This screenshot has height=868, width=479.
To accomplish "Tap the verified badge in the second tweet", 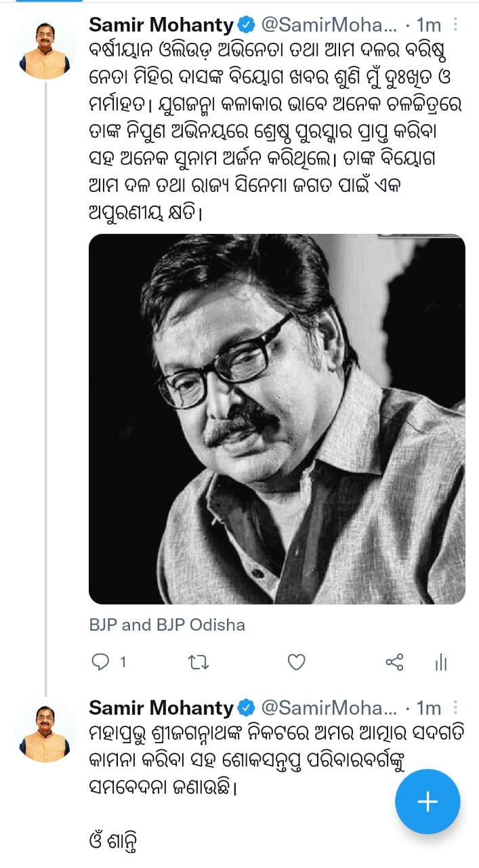I will [x=246, y=709].
